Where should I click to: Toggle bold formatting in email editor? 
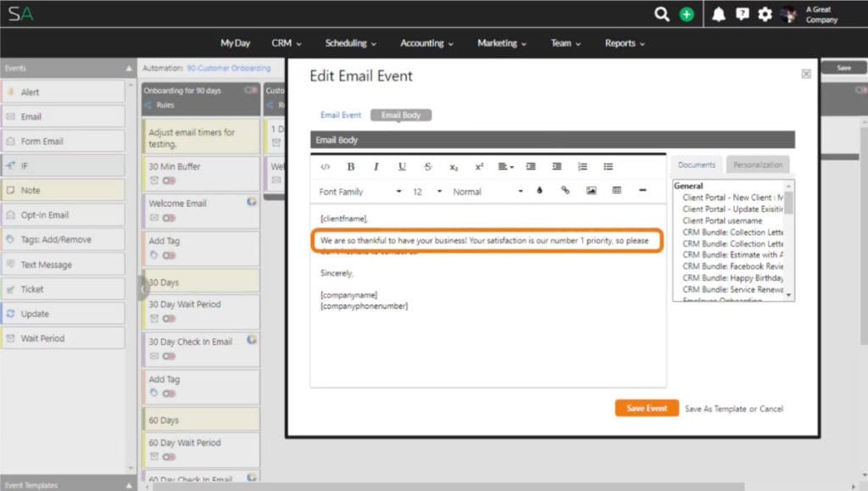coord(351,167)
